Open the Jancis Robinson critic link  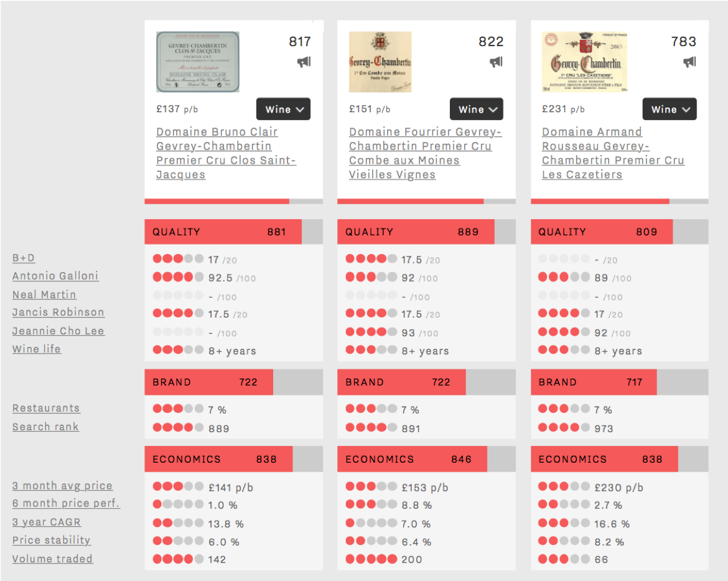click(x=58, y=313)
